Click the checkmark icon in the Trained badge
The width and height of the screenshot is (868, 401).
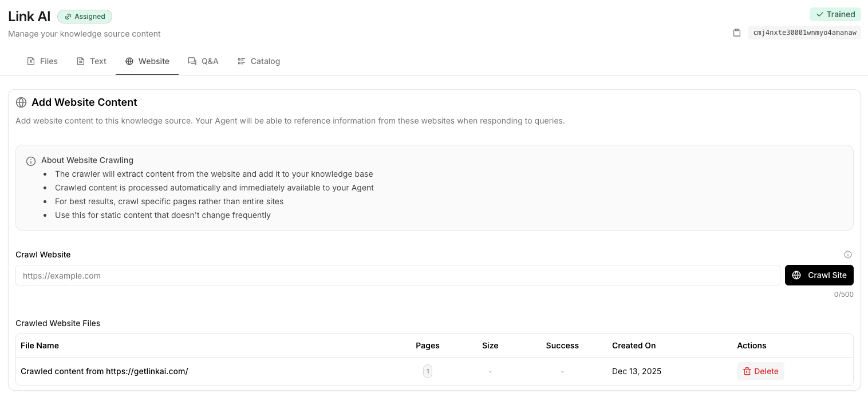coord(820,14)
